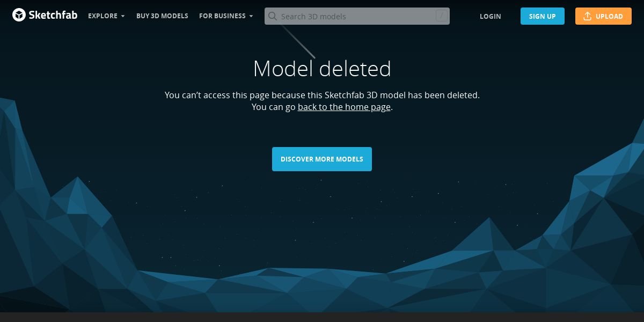Viewport: 644px width, 322px height.
Task: Click the Sketchfab wordmark text
Action: point(53,16)
